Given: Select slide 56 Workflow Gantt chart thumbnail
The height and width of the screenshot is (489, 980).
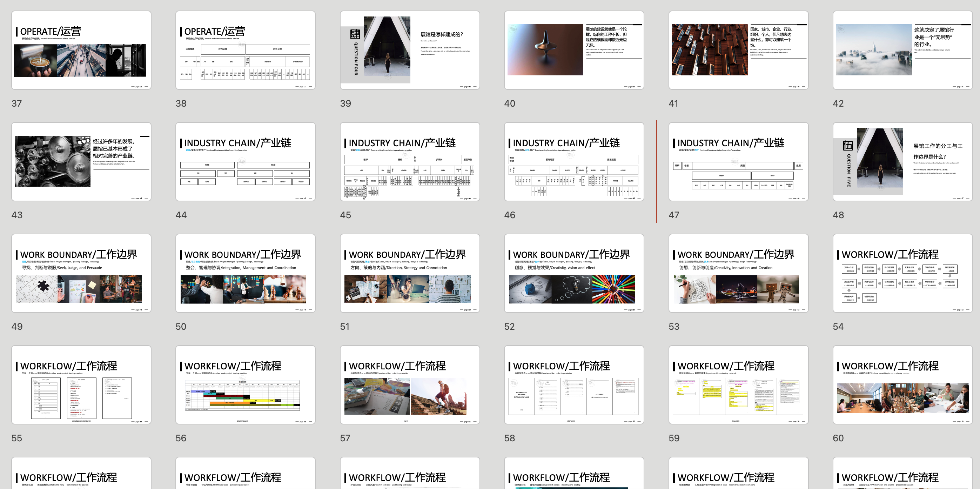Looking at the screenshot, I should point(246,385).
